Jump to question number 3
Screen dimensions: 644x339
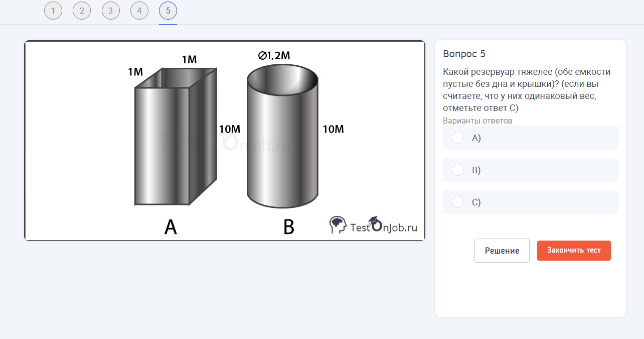[x=110, y=11]
